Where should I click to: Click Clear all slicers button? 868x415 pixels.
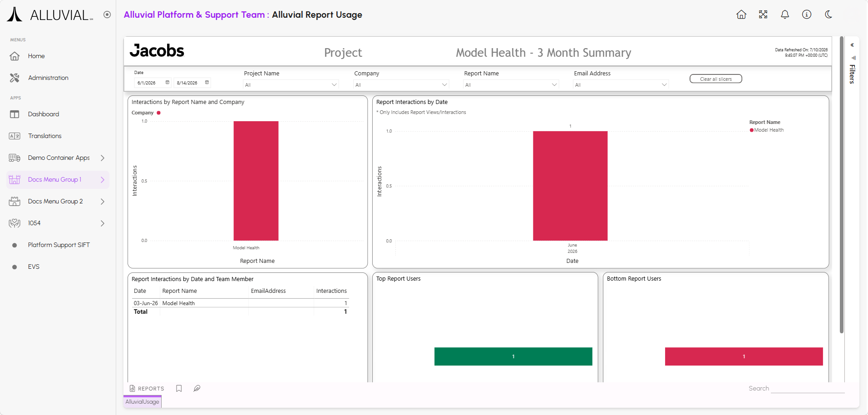[716, 79]
